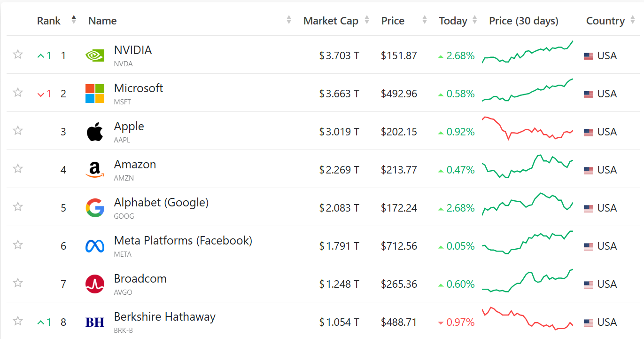This screenshot has height=339, width=644.
Task: Favorite NVIDIA with its star toggle
Action: click(x=18, y=55)
